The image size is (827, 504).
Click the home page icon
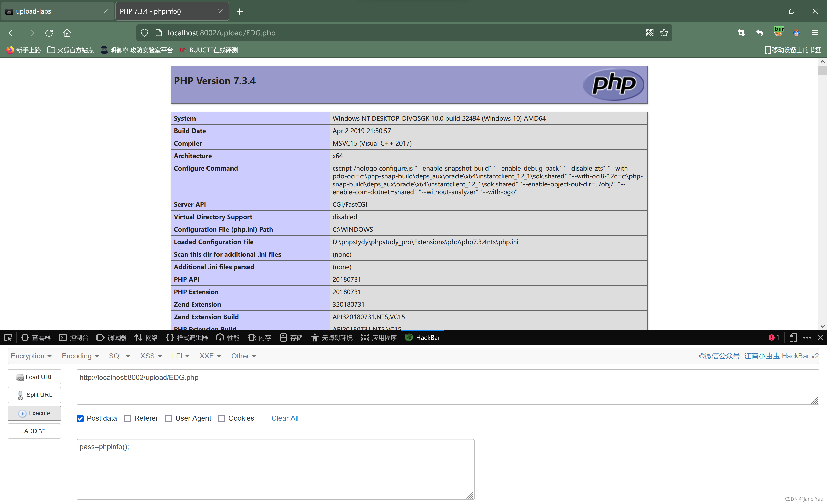tap(67, 33)
